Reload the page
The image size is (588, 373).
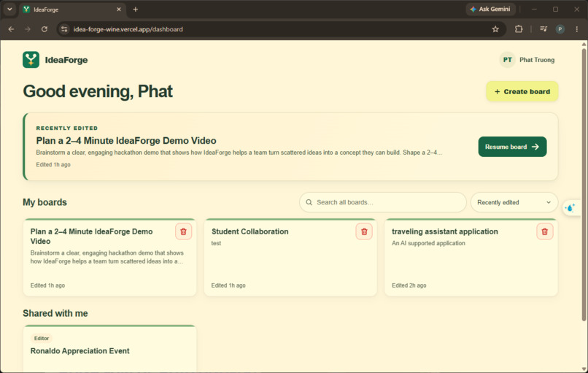(45, 29)
